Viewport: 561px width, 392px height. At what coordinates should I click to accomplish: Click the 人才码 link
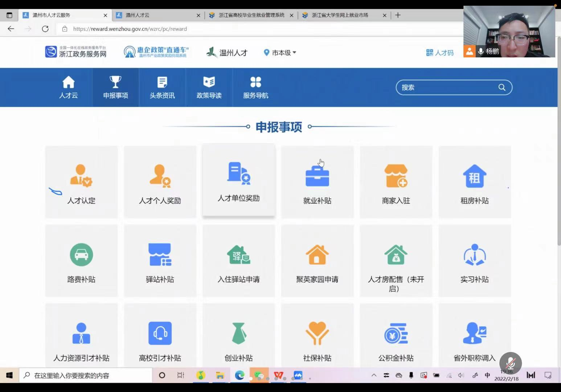click(x=440, y=53)
